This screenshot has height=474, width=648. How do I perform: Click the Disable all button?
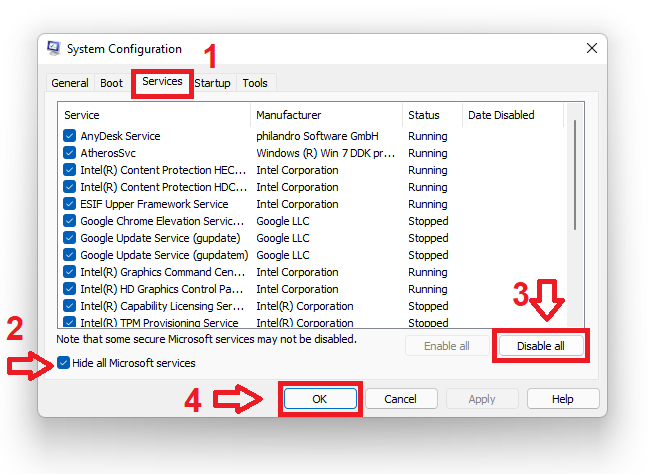tap(541, 346)
